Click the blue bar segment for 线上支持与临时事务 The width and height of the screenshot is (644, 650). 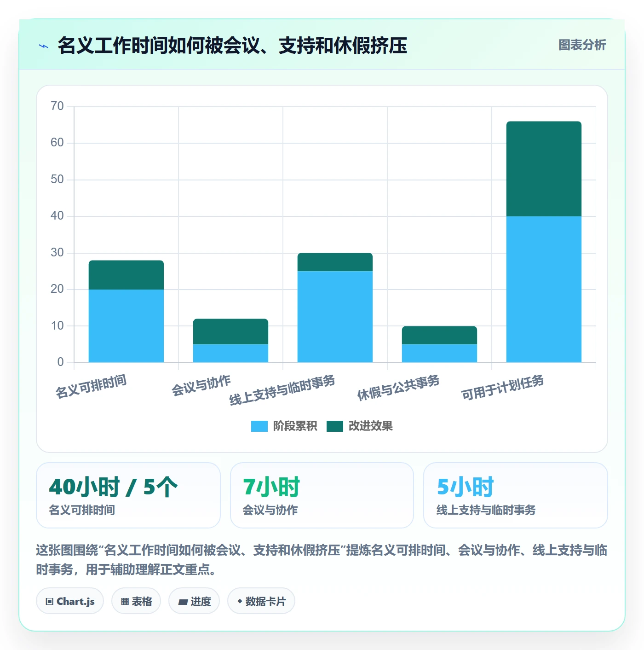335,317
